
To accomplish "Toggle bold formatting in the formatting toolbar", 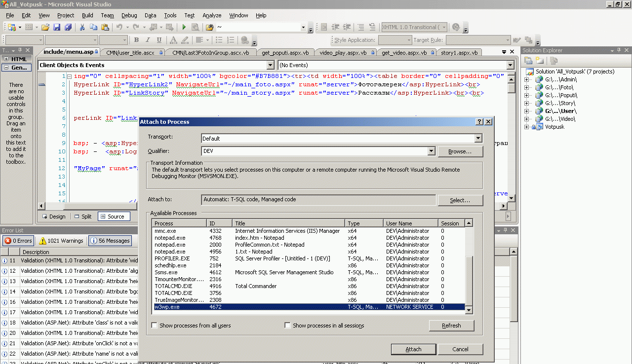I will click(136, 40).
